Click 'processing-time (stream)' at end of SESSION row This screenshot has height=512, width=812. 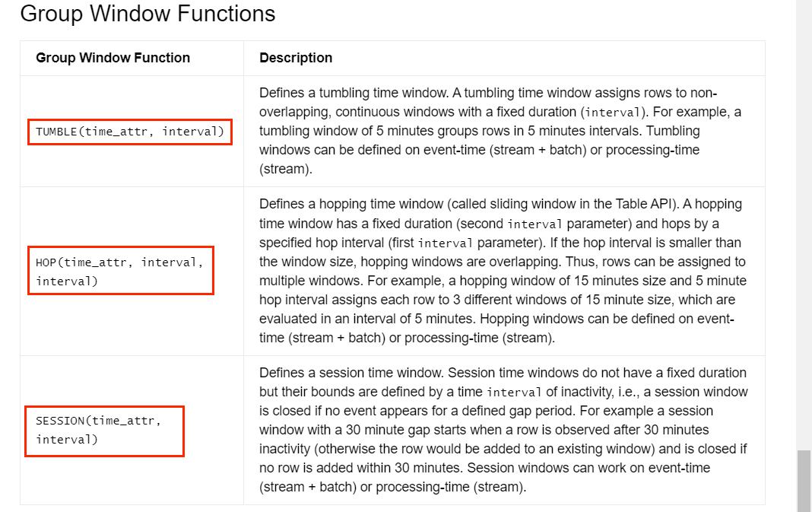(451, 487)
